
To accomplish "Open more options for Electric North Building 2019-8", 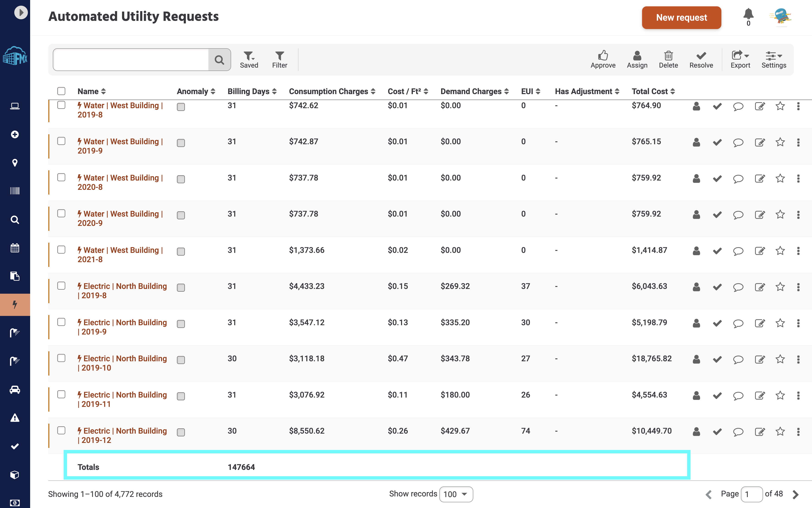I will (x=798, y=287).
